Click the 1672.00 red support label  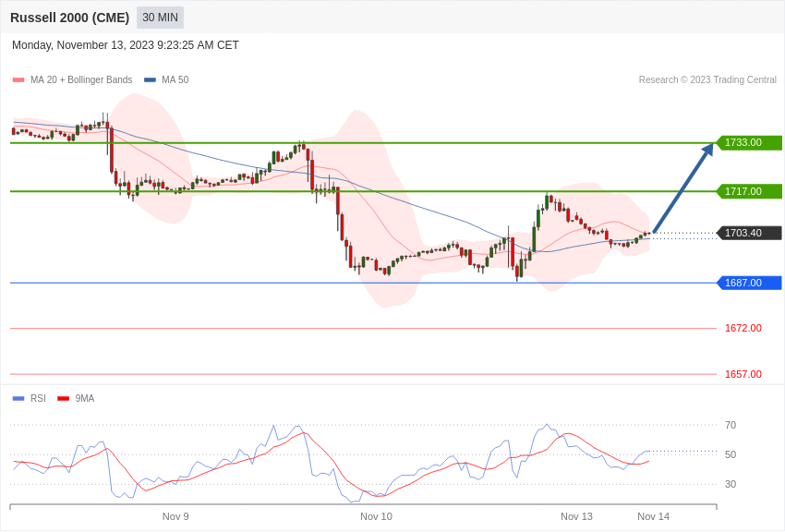click(743, 328)
